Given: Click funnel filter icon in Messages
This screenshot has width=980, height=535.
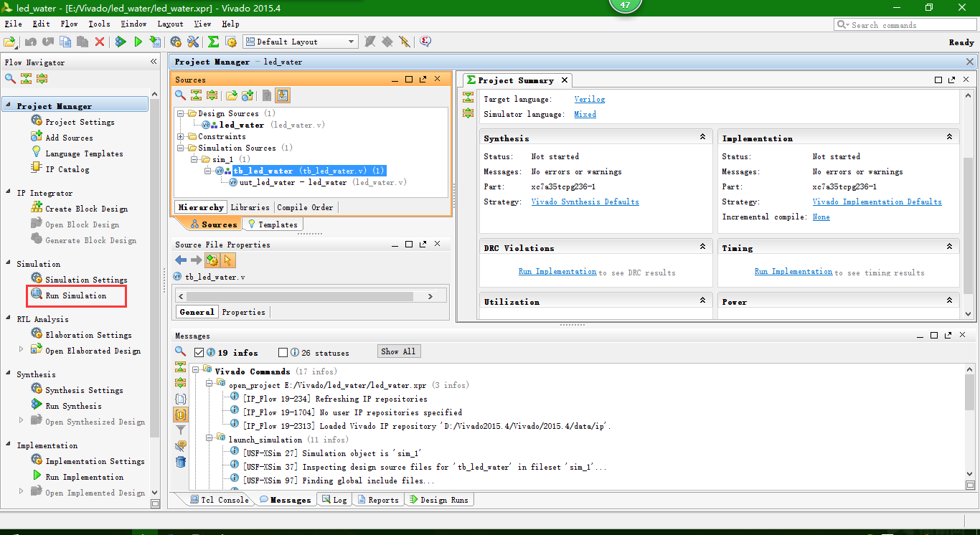Looking at the screenshot, I should click(181, 430).
